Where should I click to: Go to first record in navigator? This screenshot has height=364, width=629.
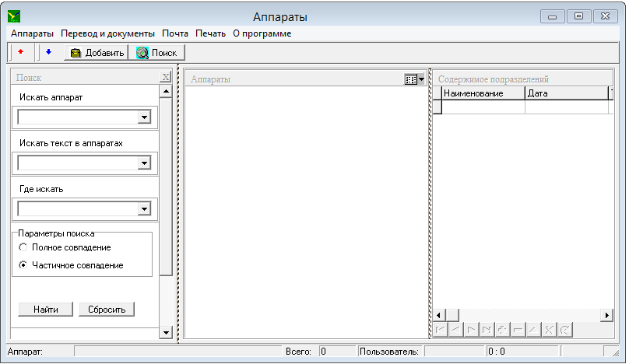tap(441, 330)
